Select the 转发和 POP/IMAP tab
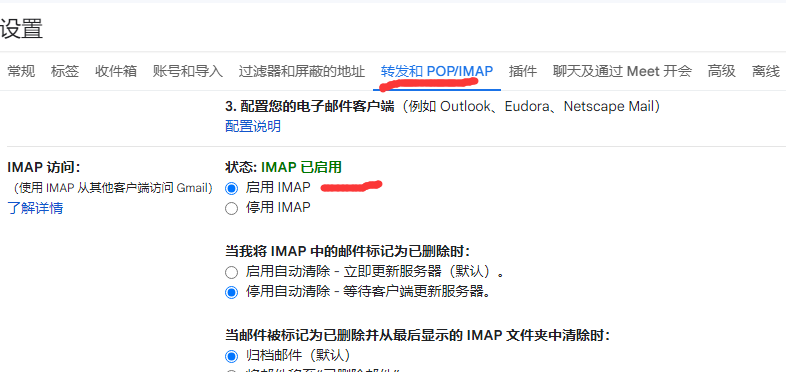Viewport: 786px width, 372px height. pos(437,71)
